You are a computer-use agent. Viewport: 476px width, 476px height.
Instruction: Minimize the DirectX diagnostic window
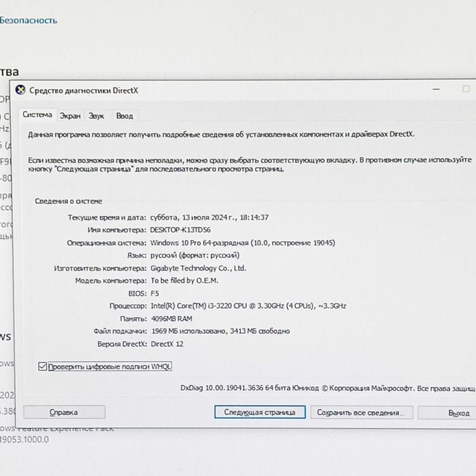tap(437, 89)
